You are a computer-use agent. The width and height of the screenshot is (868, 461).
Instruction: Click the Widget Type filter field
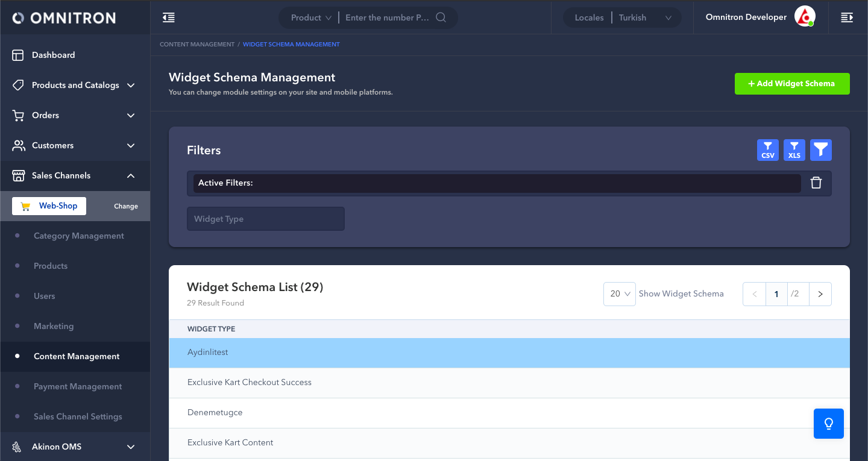(265, 219)
